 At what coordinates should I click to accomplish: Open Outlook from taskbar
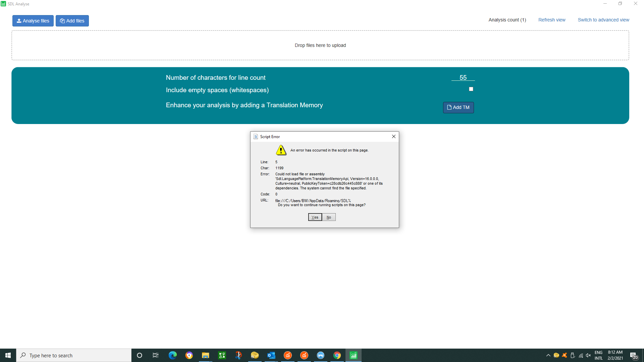271,355
